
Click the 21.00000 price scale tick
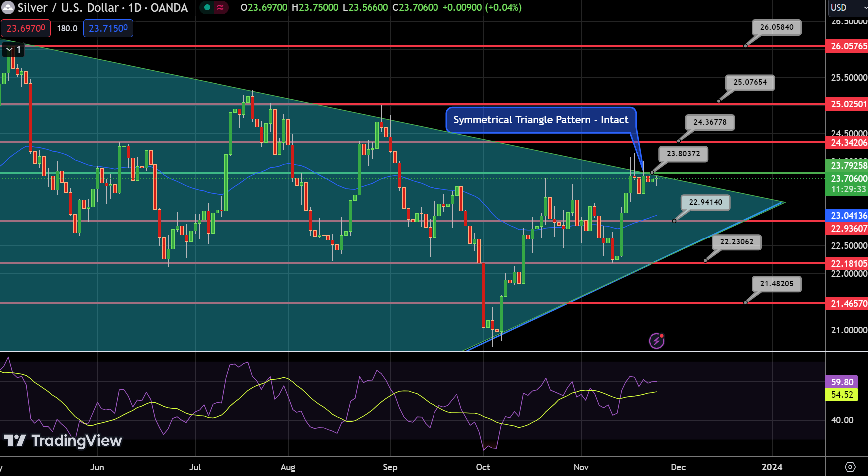point(849,330)
